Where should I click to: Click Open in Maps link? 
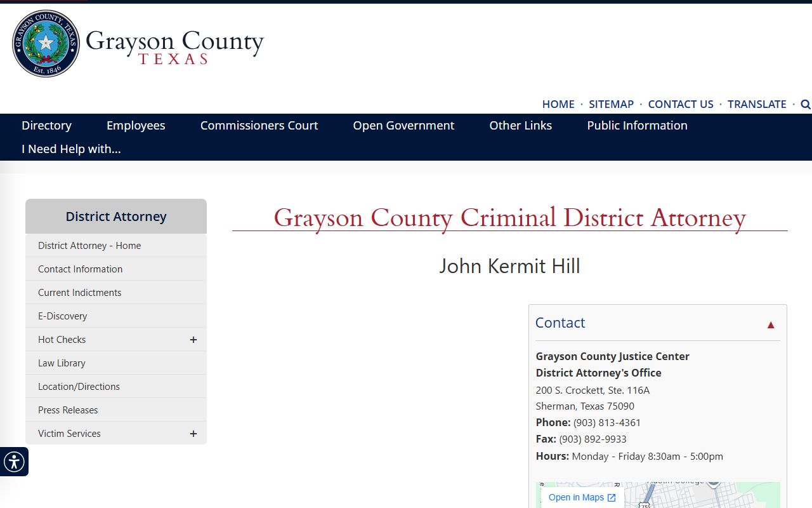coord(582,497)
